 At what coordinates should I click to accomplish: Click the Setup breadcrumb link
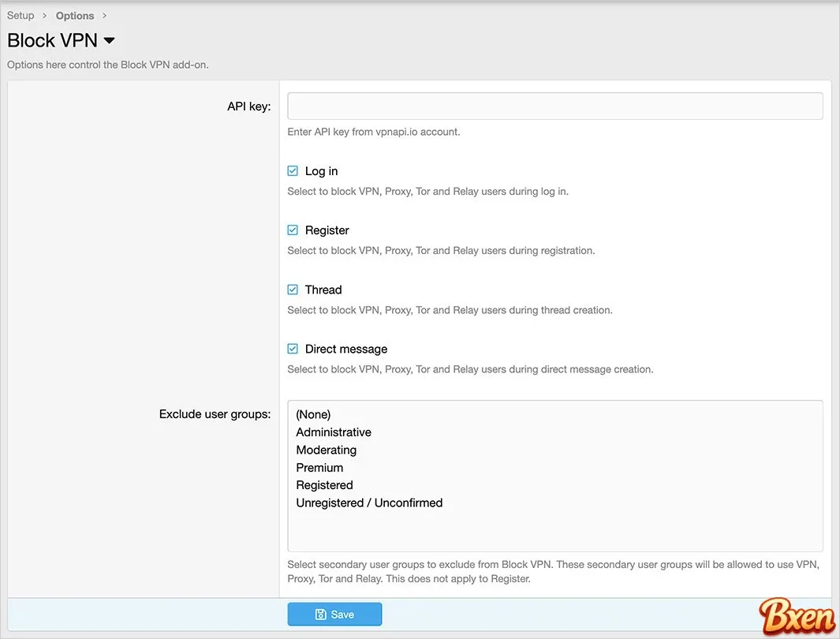[21, 16]
